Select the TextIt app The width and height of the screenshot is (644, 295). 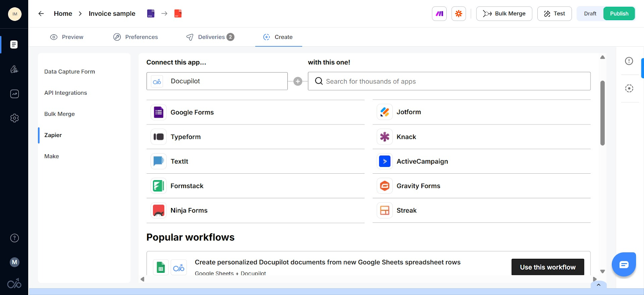tap(256, 162)
